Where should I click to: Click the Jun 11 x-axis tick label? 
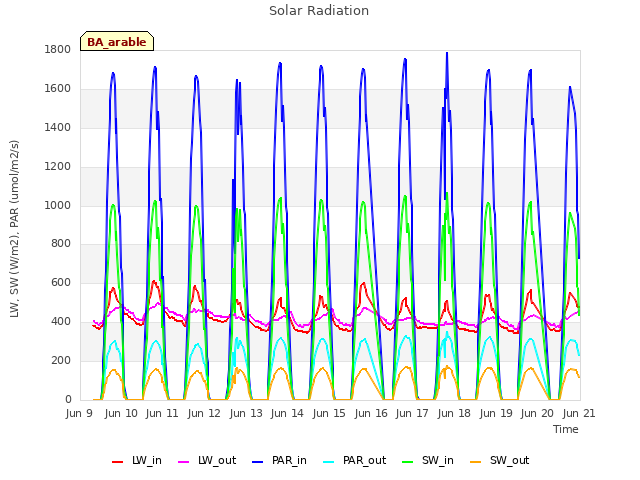[162, 413]
